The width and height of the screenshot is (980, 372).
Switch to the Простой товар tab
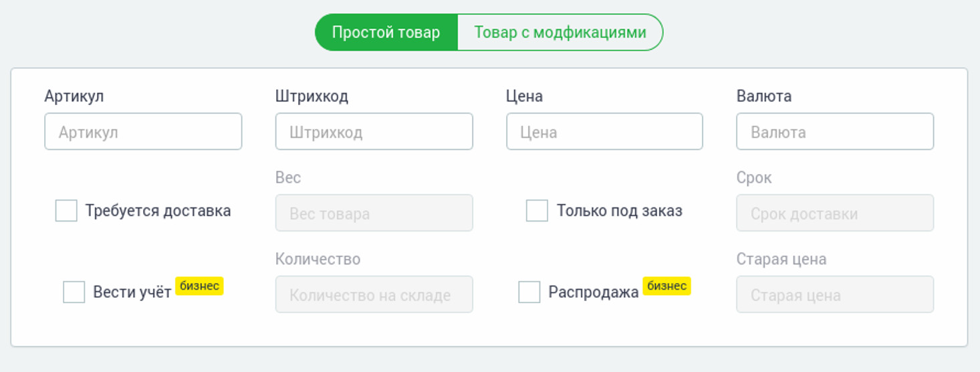click(x=386, y=32)
